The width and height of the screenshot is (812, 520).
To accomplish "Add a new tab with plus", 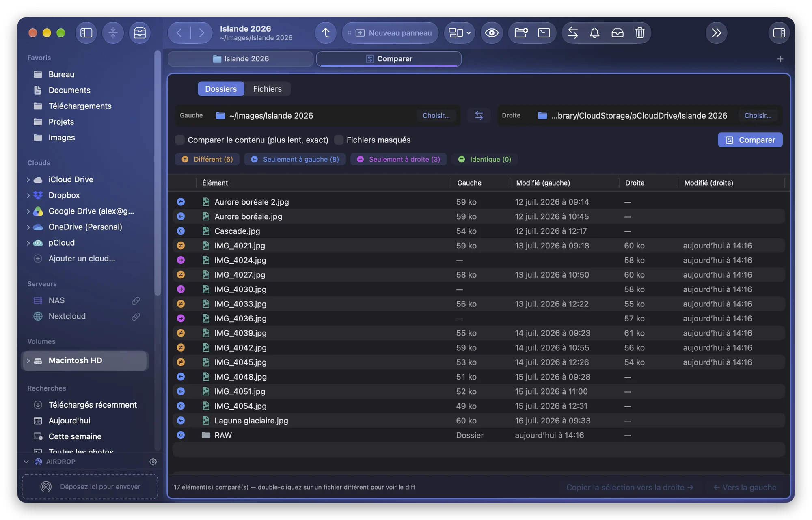I will tap(780, 59).
